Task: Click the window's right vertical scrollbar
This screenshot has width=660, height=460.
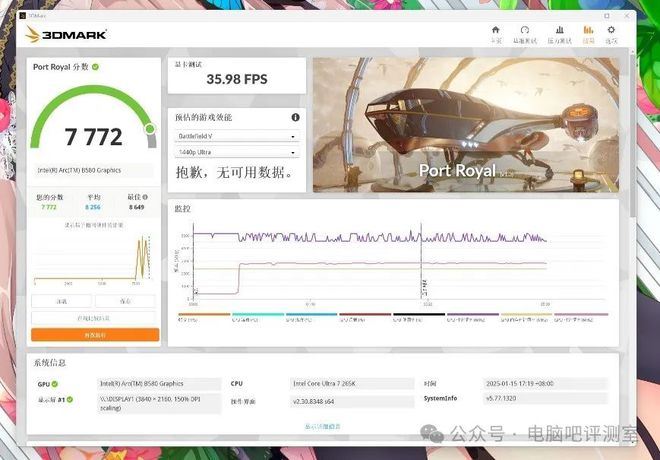Action: coord(632,135)
